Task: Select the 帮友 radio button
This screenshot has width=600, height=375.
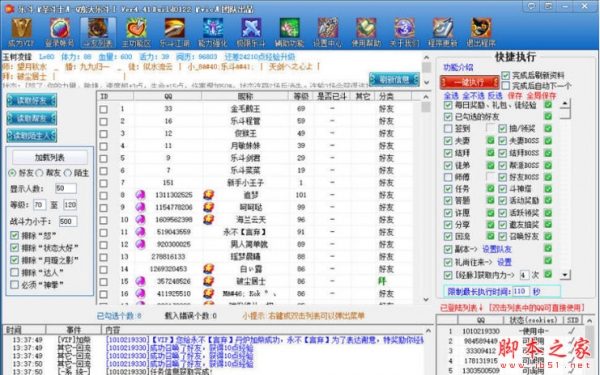Action: click(x=39, y=173)
